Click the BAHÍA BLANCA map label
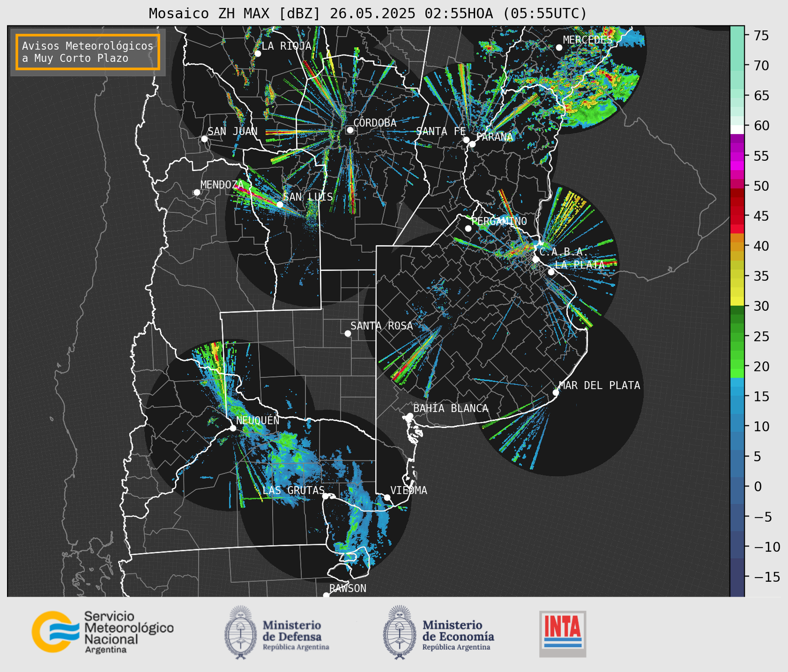 tap(451, 408)
